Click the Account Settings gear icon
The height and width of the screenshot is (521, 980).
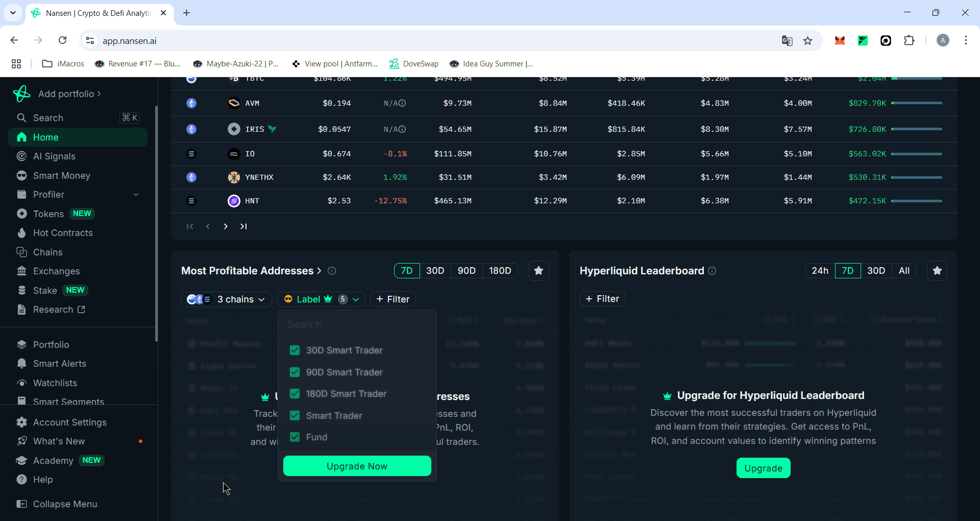[x=21, y=422]
